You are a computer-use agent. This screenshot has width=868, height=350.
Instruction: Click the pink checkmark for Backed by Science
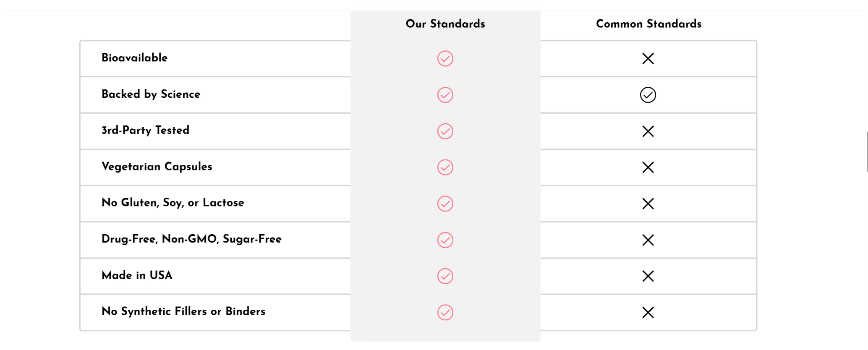pyautogui.click(x=445, y=95)
